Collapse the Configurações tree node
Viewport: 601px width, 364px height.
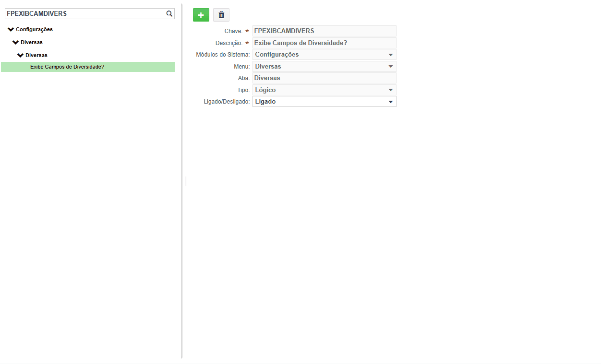[x=11, y=29]
